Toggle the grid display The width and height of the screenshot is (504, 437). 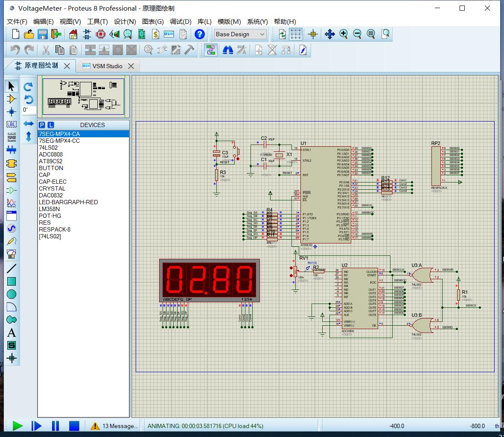coord(295,34)
